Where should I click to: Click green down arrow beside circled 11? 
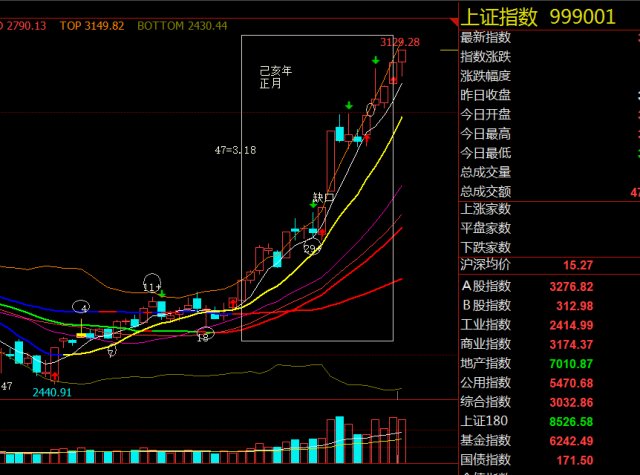pyautogui.click(x=163, y=294)
